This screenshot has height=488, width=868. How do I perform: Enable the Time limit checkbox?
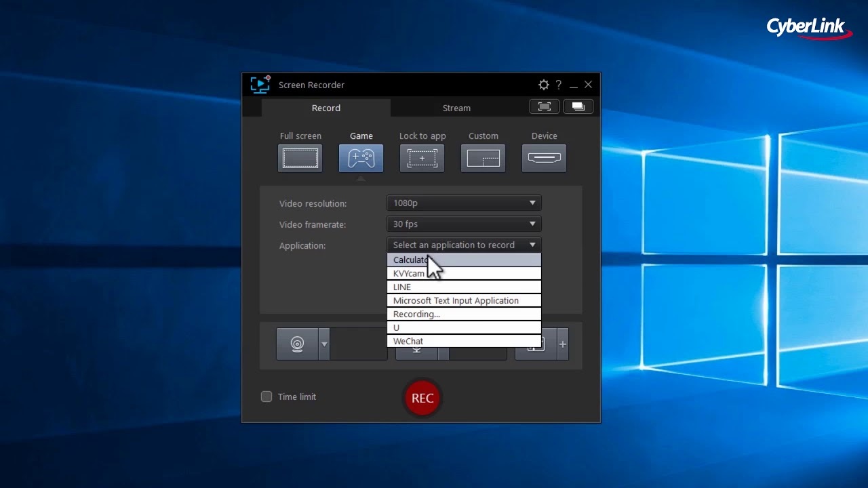point(267,396)
